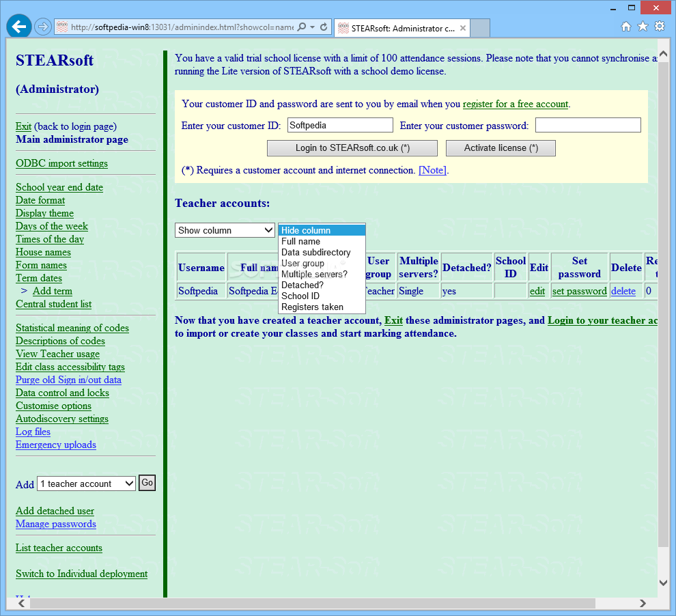Click the vertical scrollbar down arrow
The image size is (676, 616).
pyautogui.click(x=664, y=583)
